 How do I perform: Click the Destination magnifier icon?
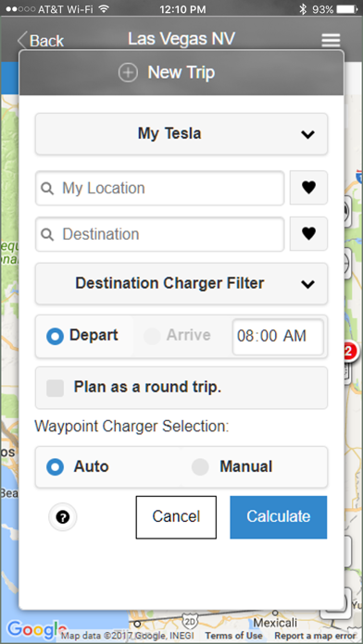pyautogui.click(x=47, y=235)
